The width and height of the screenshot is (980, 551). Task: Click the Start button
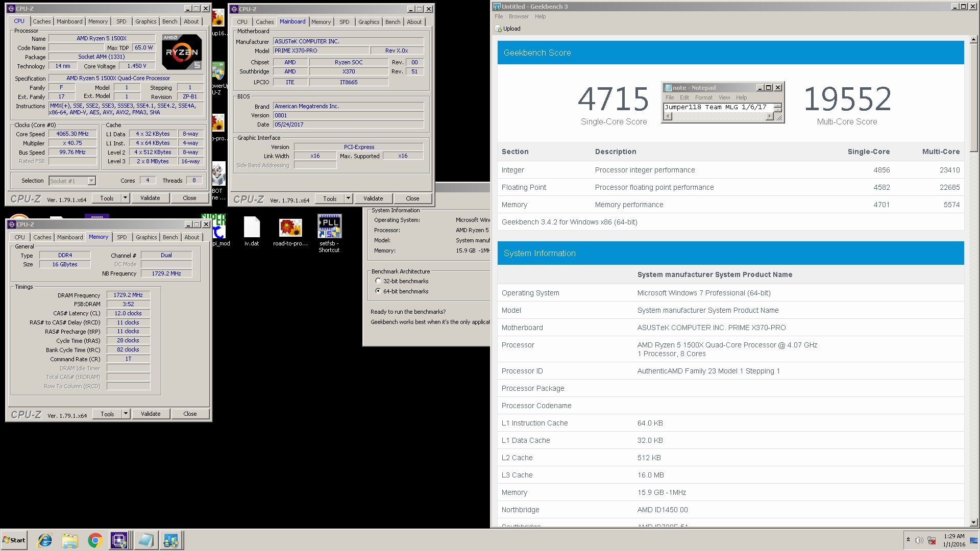tap(14, 540)
